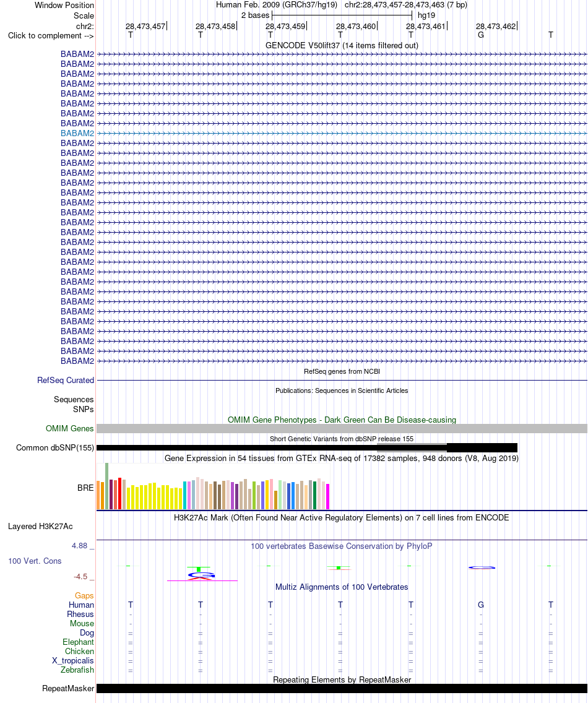Open the '100 vertebrates Basewise Conservation by PhyloP' title

coord(342,546)
